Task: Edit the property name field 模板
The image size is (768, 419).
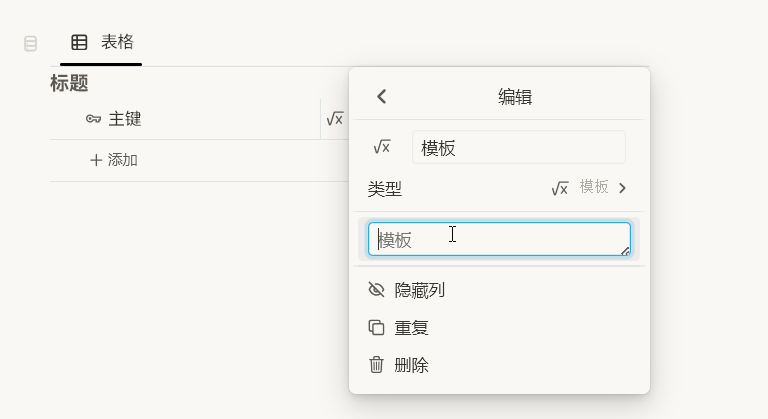Action: [519, 148]
